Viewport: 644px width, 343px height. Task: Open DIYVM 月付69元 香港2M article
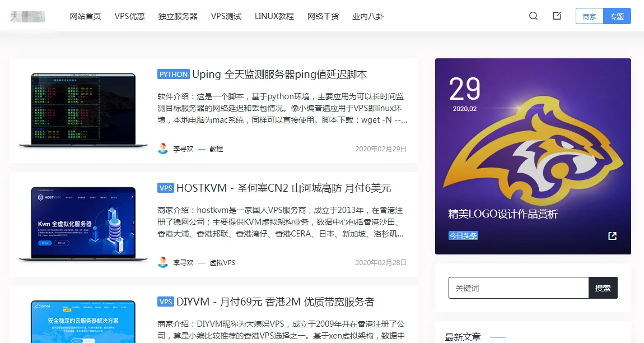pos(276,302)
